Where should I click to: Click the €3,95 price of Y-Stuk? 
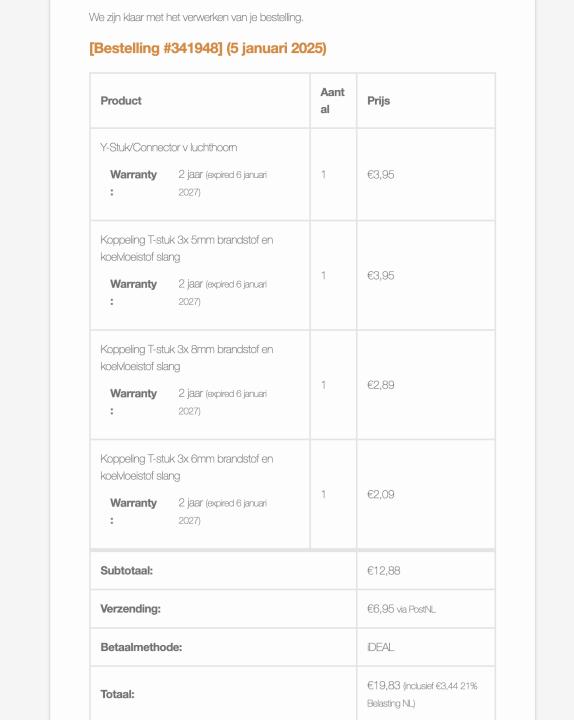pyautogui.click(x=380, y=174)
